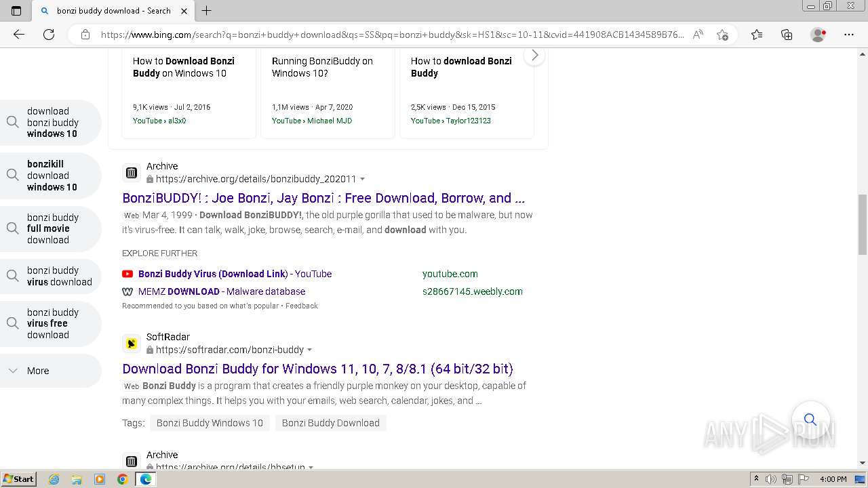The height and width of the screenshot is (488, 868).
Task: Open the browser profile avatar
Action: [x=818, y=35]
